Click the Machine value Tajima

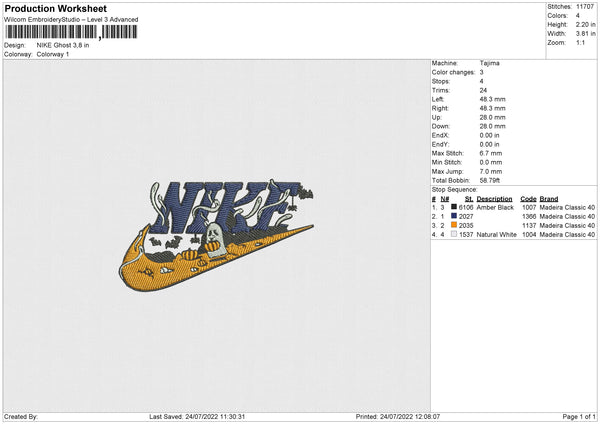click(489, 63)
